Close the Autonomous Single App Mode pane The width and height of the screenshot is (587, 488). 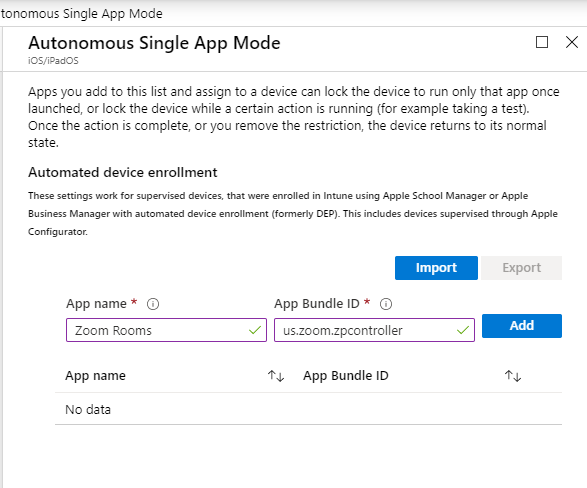572,42
